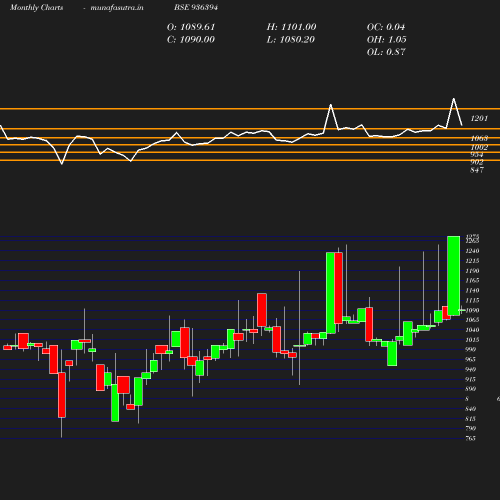Click the "OL: 0.87" reading
Image resolution: width=500 pixels, height=500 pixels.
(386, 52)
